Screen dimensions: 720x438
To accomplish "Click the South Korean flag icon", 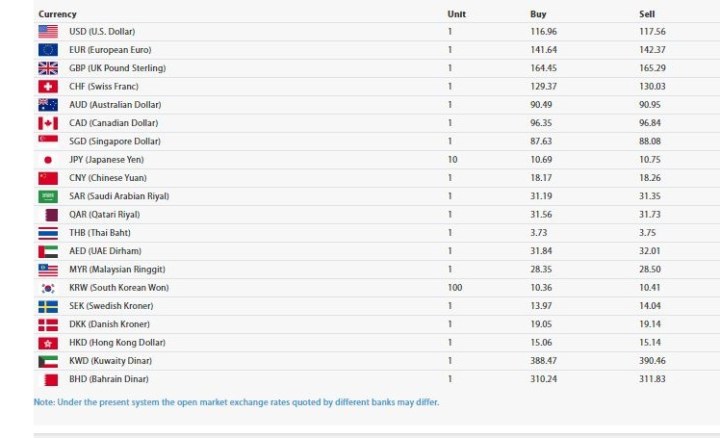I will click(x=48, y=288).
